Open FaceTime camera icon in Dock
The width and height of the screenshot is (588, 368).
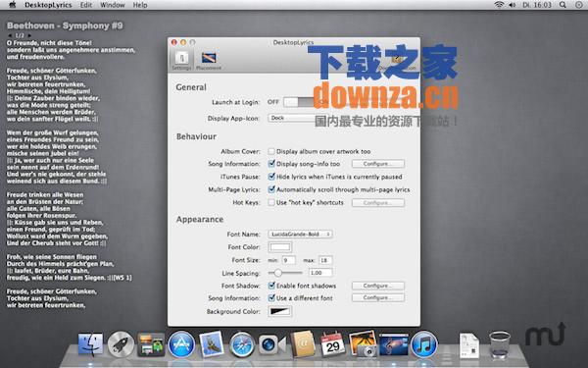[x=271, y=344]
